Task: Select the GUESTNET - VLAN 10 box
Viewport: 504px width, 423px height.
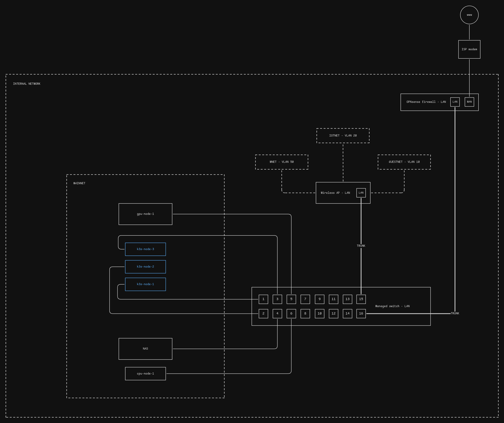Action: click(x=404, y=162)
